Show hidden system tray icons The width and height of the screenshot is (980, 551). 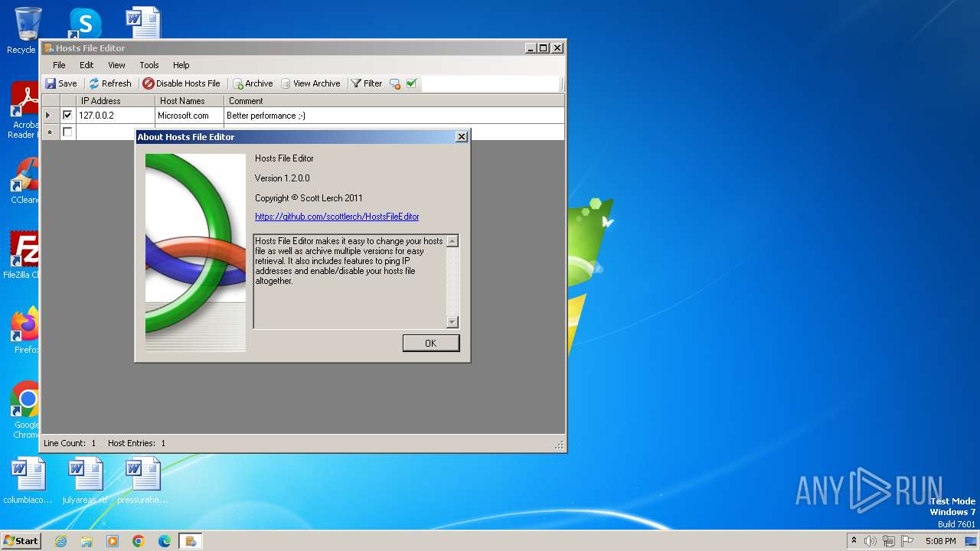[854, 540]
